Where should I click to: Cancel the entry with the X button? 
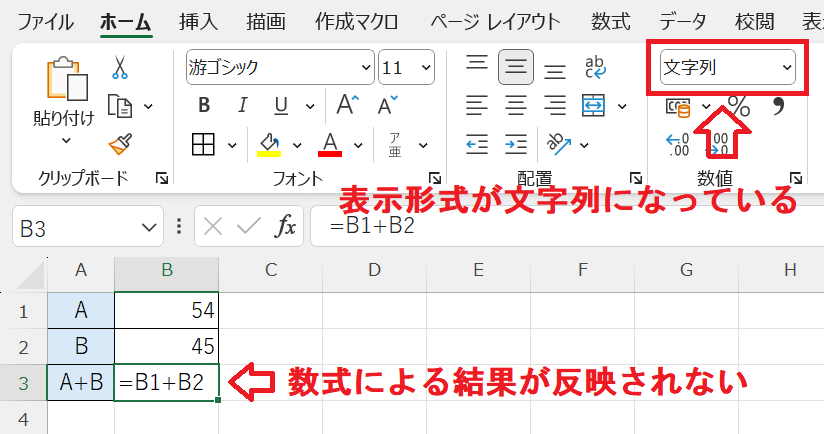213,227
